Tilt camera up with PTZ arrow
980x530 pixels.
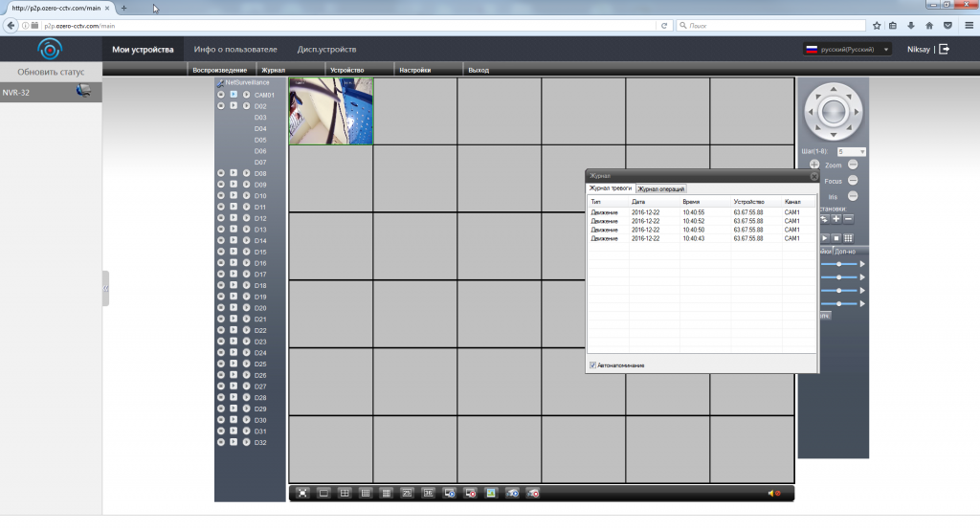(834, 89)
